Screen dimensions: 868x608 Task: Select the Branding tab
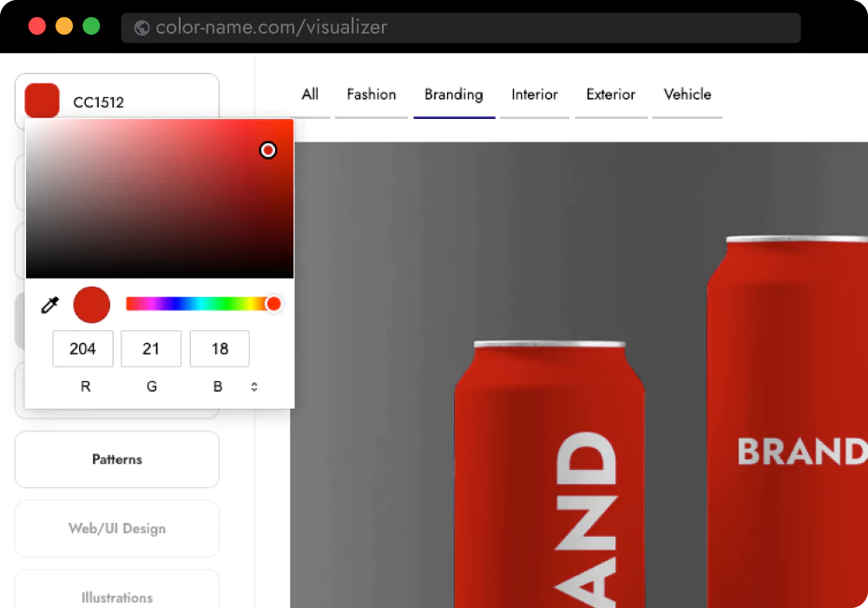pyautogui.click(x=454, y=95)
